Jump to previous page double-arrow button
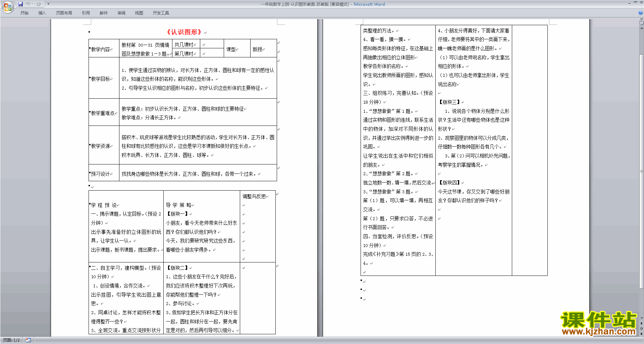This screenshot has width=644, height=344. 641,323
